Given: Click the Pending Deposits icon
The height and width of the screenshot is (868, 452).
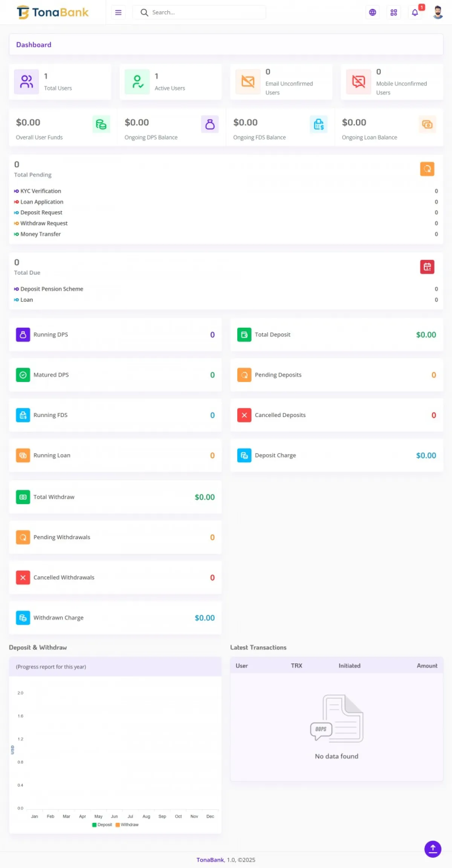Looking at the screenshot, I should click(244, 375).
